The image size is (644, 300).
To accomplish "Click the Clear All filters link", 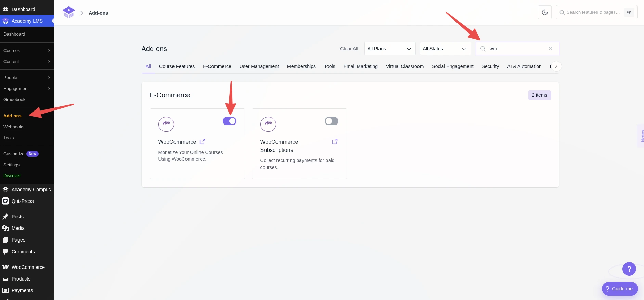I will click(349, 49).
